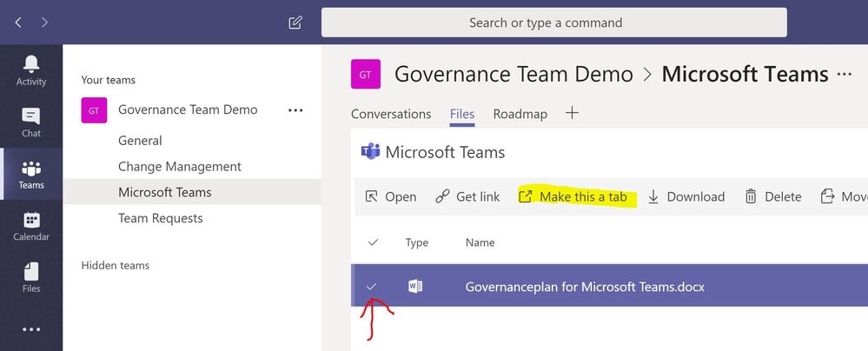Select the Team Requests channel

161,218
